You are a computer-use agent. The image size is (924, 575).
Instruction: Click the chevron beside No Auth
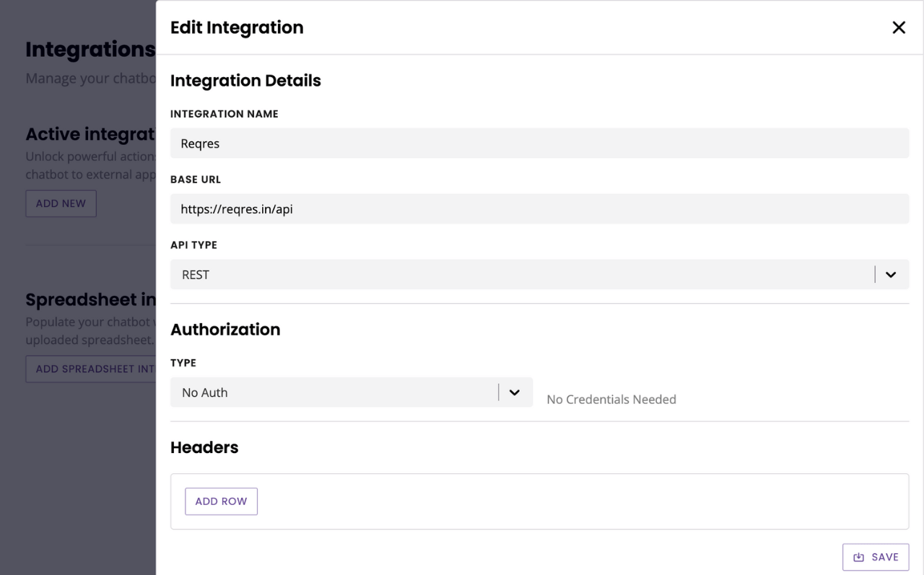pyautogui.click(x=515, y=392)
